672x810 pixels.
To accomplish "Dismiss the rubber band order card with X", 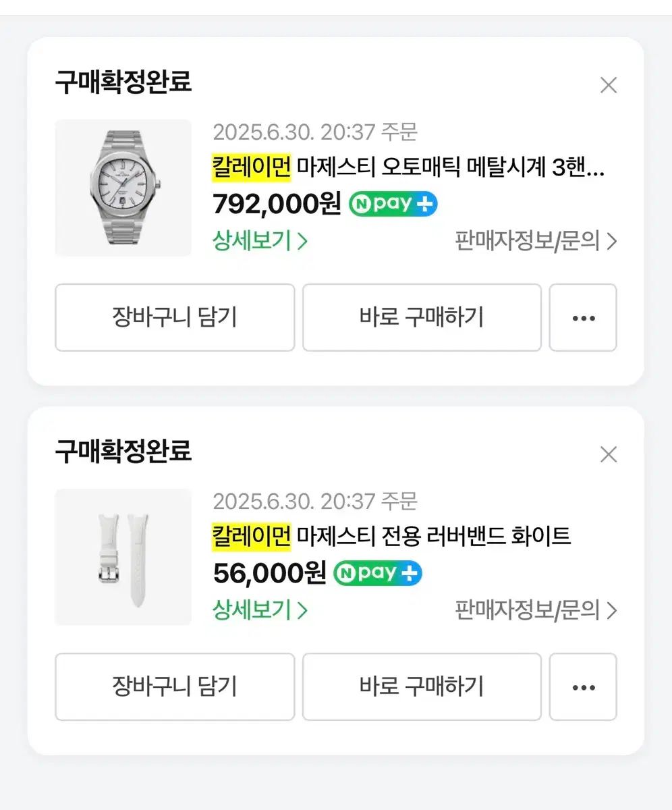I will (x=609, y=455).
